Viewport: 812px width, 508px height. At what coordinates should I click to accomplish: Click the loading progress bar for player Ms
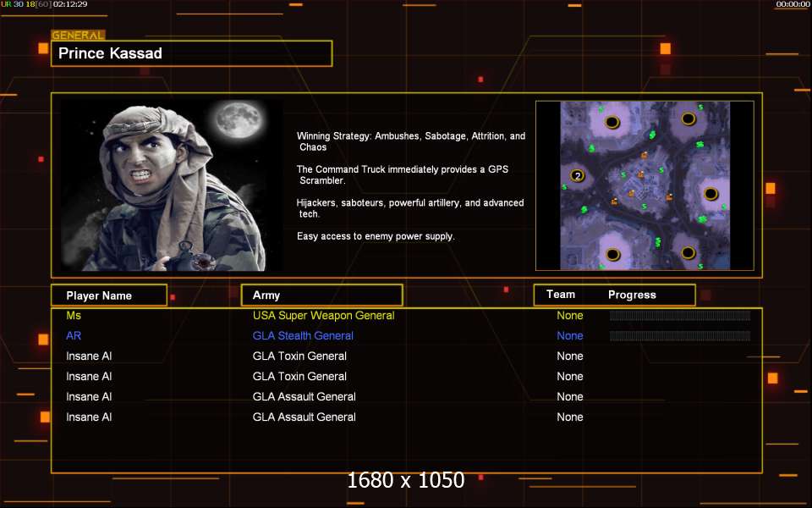coord(680,316)
